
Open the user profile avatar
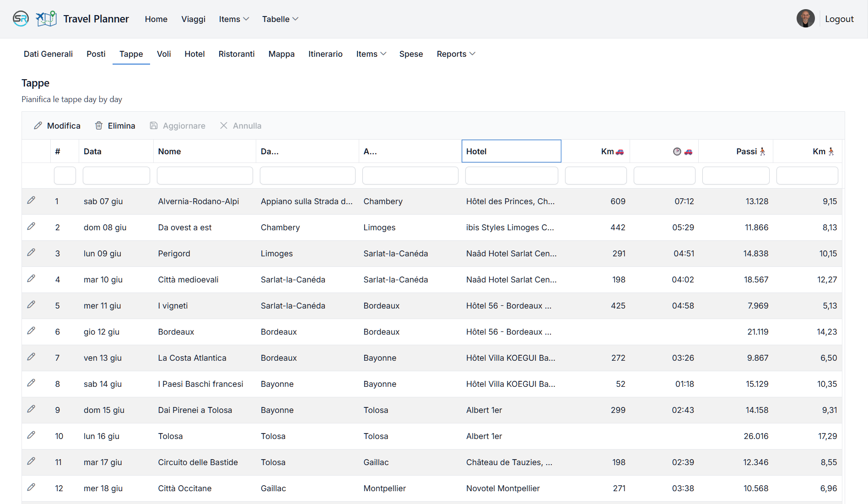pos(805,19)
